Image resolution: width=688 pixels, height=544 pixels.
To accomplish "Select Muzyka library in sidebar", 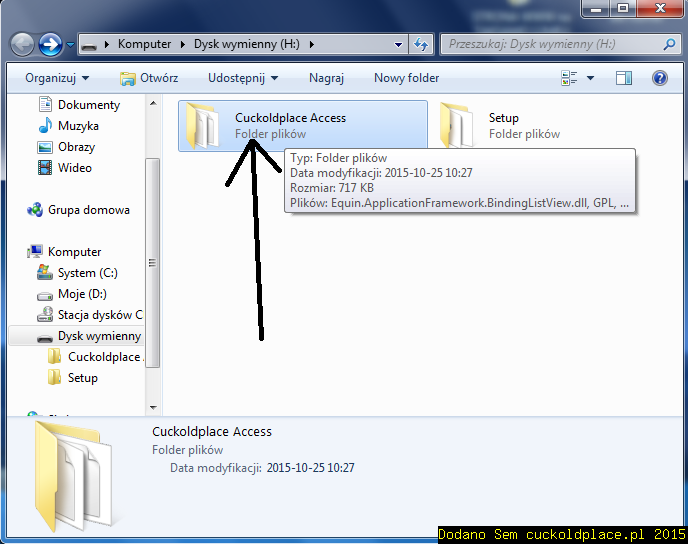I will [78, 126].
